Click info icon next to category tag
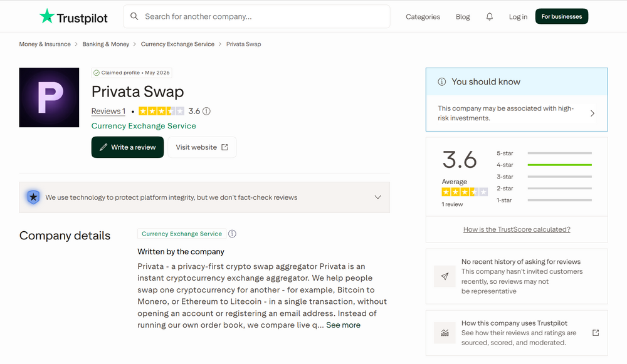Viewport: 627px width, 364px height. coord(233,234)
